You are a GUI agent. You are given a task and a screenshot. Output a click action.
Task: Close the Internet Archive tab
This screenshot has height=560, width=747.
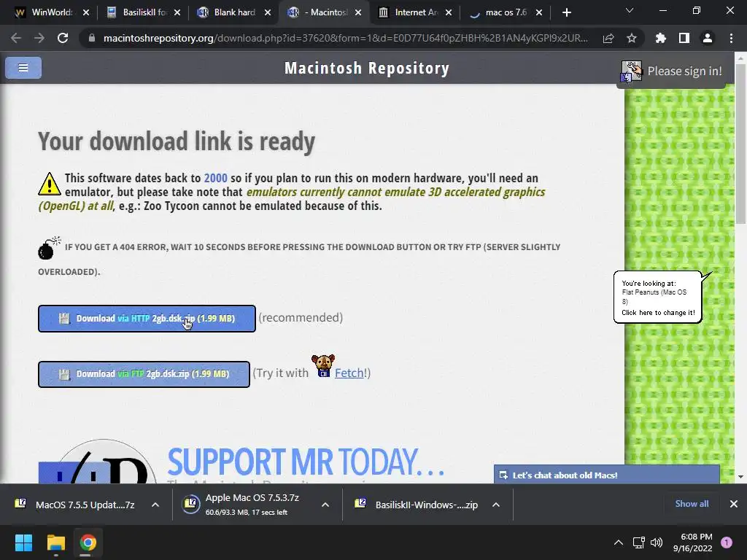click(x=449, y=12)
